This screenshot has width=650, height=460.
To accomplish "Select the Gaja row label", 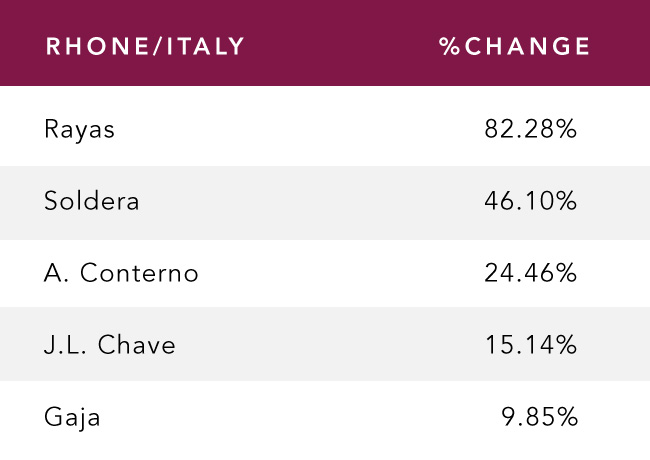I will point(72,418).
